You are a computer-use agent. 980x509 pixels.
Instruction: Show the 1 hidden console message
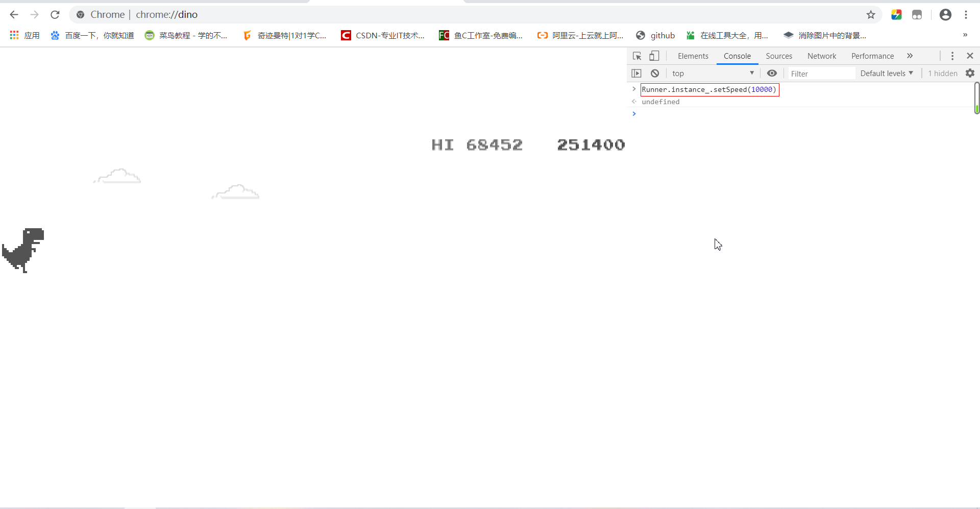tap(942, 73)
